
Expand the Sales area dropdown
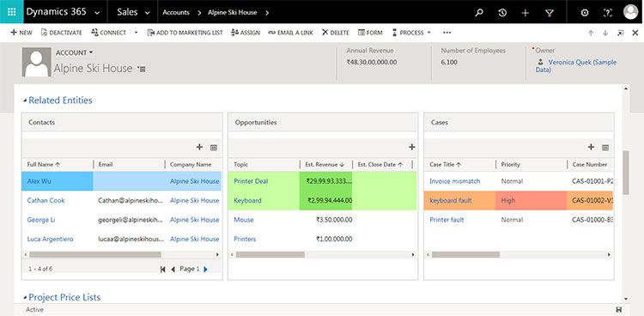[x=148, y=13]
